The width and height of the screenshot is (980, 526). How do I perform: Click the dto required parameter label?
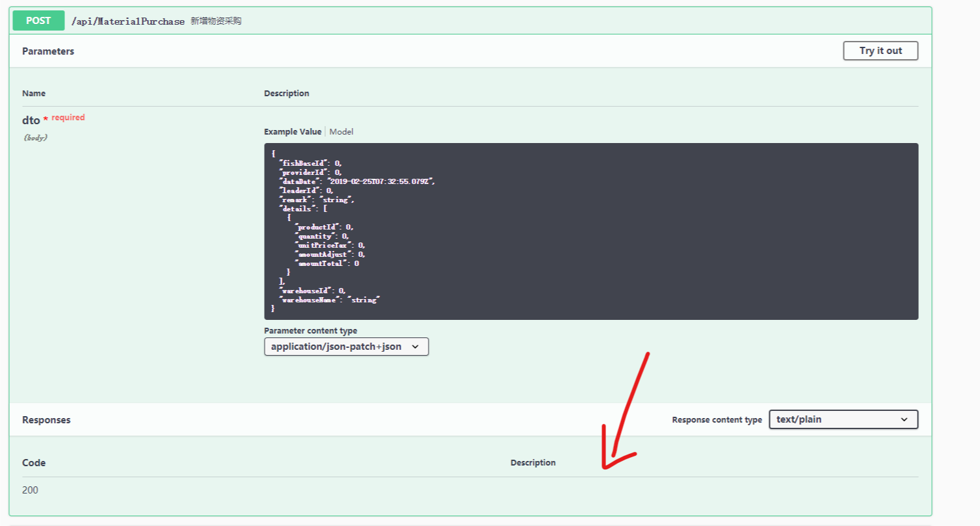31,120
